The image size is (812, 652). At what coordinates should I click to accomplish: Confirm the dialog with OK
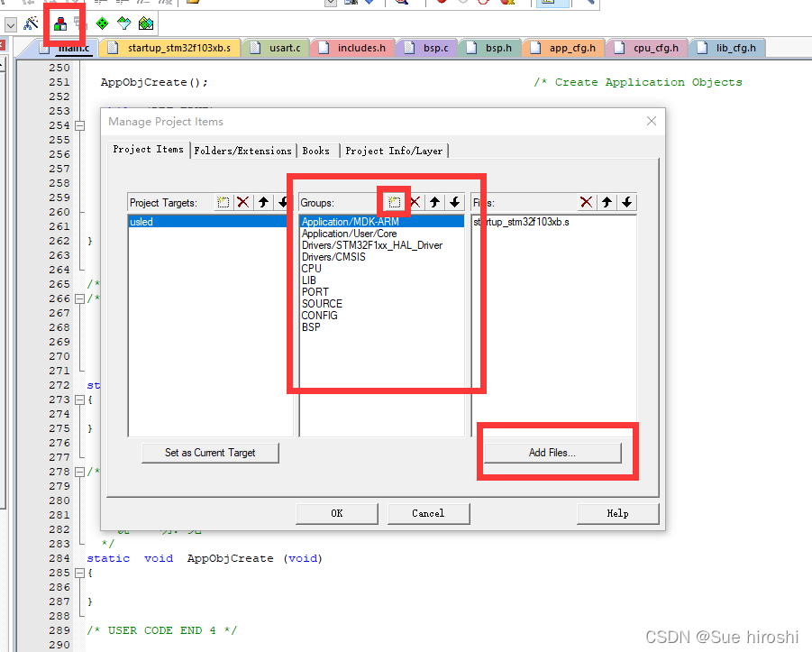[x=337, y=513]
